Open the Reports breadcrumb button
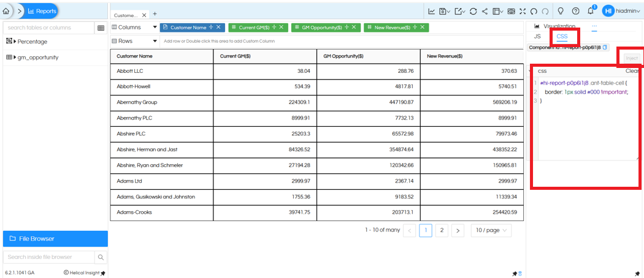Screen dimensions: 644x278 pos(41,11)
